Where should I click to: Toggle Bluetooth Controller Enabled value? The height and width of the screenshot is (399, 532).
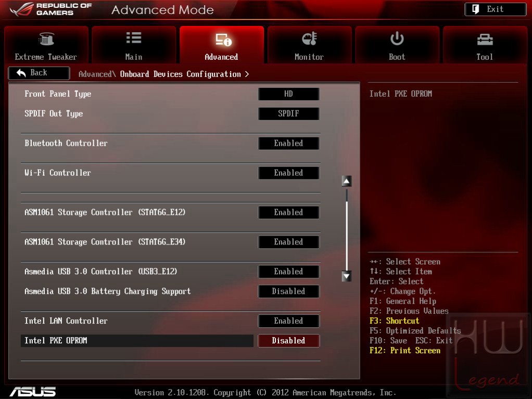[288, 143]
